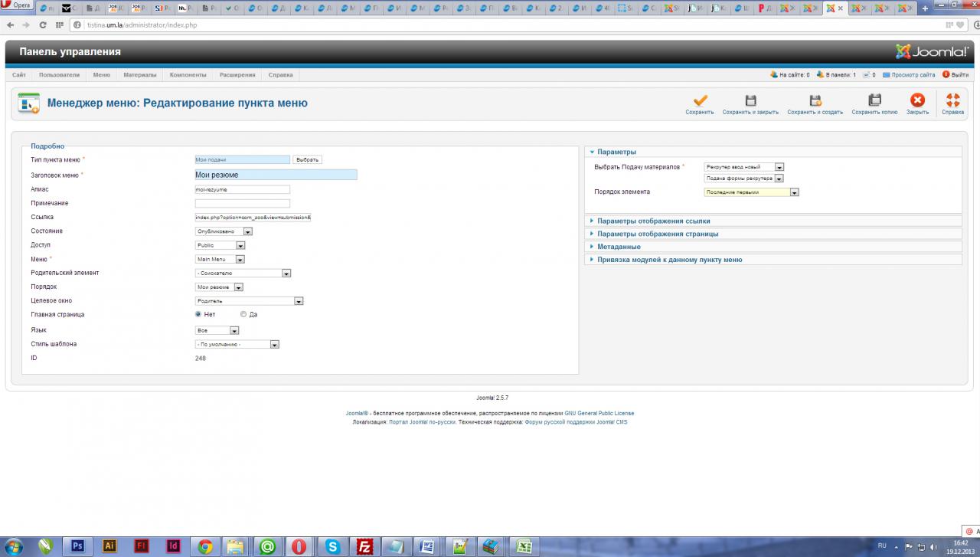
Task: Open the Состояние dropdown (Опубликовано)
Action: tap(224, 231)
